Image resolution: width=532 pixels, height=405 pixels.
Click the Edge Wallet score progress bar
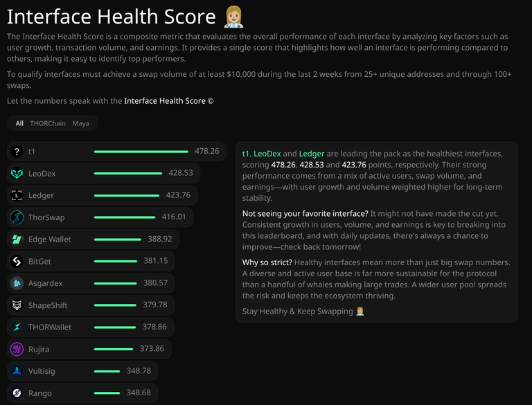[x=117, y=240]
